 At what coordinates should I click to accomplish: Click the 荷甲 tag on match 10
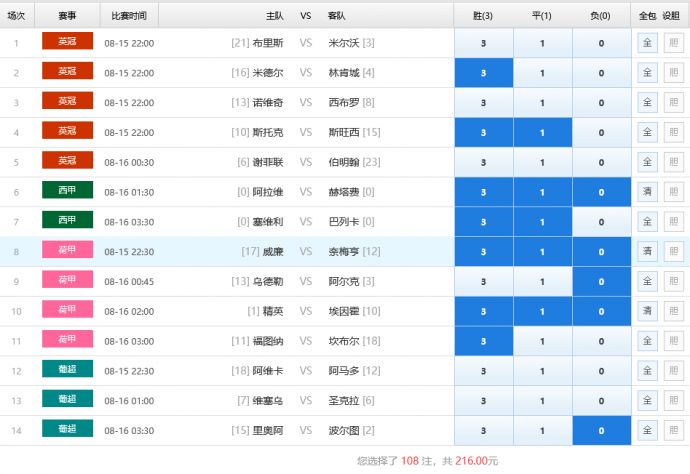click(x=67, y=309)
